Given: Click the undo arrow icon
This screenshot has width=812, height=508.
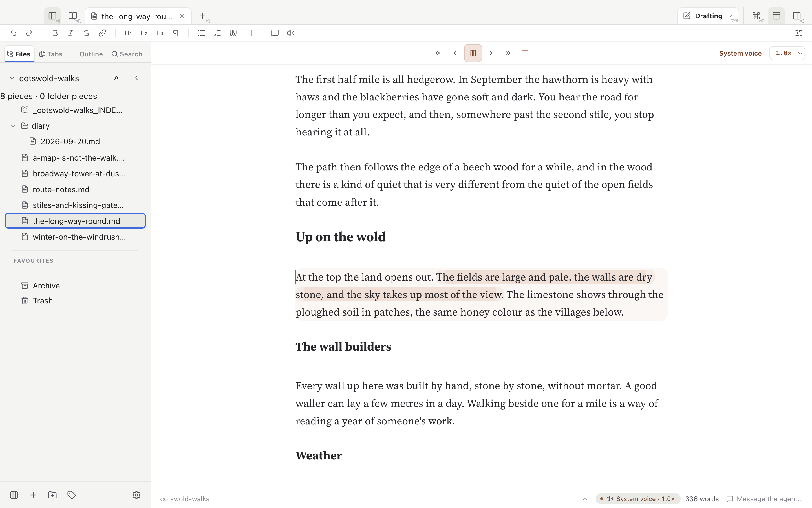Looking at the screenshot, I should tap(13, 33).
